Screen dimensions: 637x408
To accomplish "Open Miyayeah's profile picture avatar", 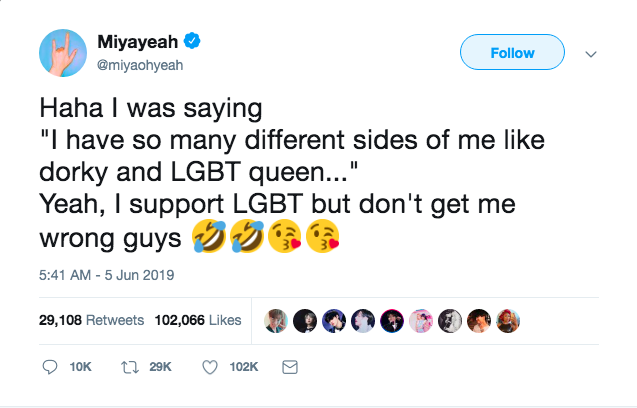I will (x=63, y=53).
